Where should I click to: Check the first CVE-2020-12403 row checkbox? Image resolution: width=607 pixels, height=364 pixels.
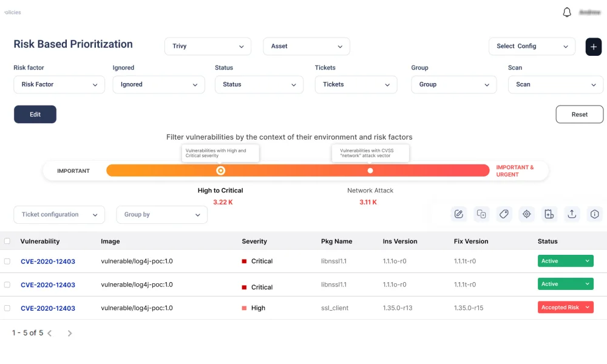[x=7, y=261]
